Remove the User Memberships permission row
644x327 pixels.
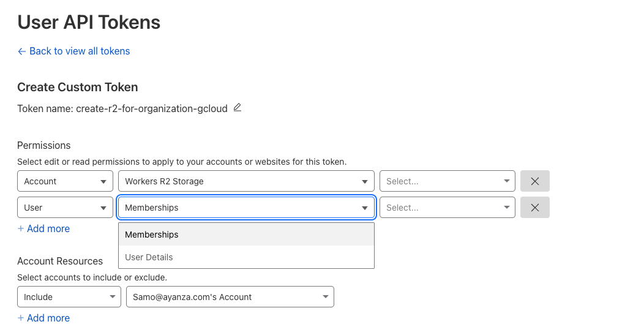pyautogui.click(x=534, y=208)
